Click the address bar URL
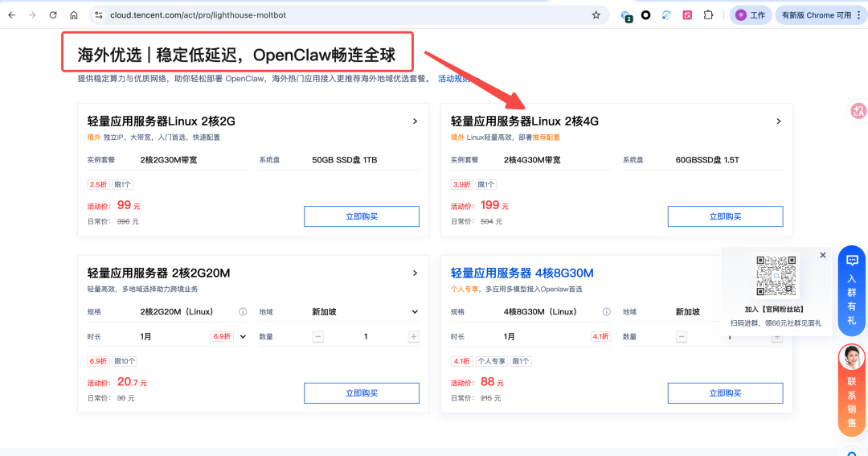The image size is (868, 456). [x=199, y=15]
